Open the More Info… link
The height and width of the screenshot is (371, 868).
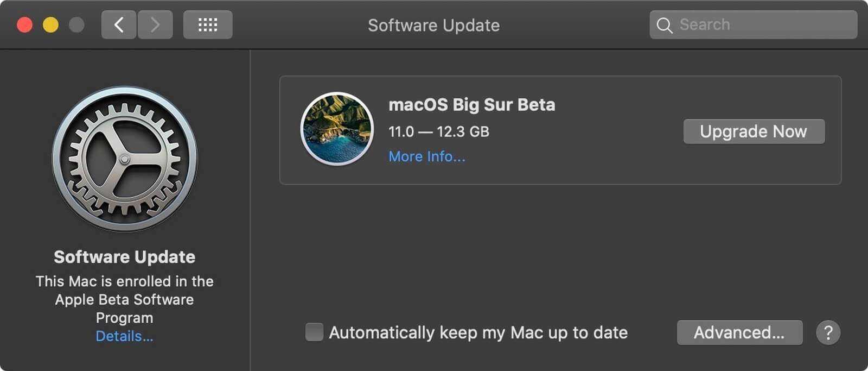pos(427,156)
